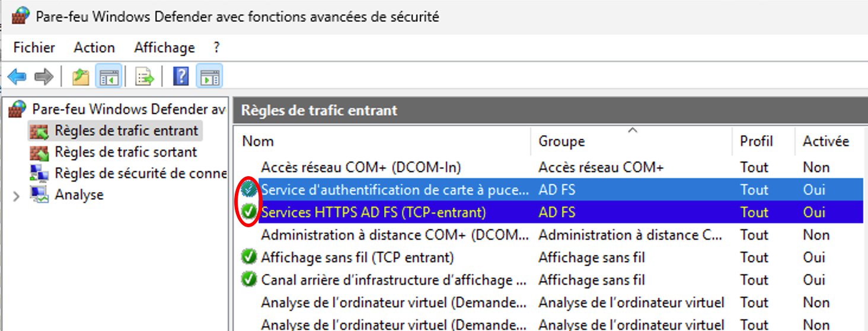The width and height of the screenshot is (868, 331).
Task: Click the Up One Level folder icon
Action: tap(80, 77)
